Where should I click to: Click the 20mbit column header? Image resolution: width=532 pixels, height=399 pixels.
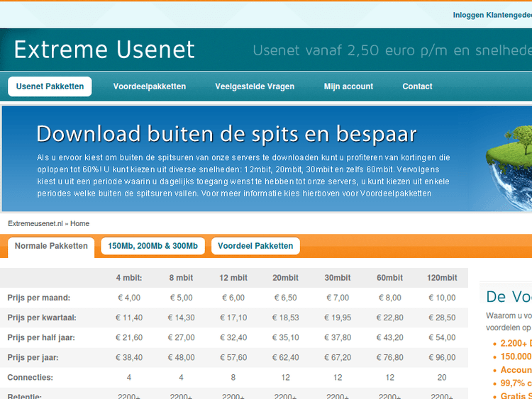(285, 278)
